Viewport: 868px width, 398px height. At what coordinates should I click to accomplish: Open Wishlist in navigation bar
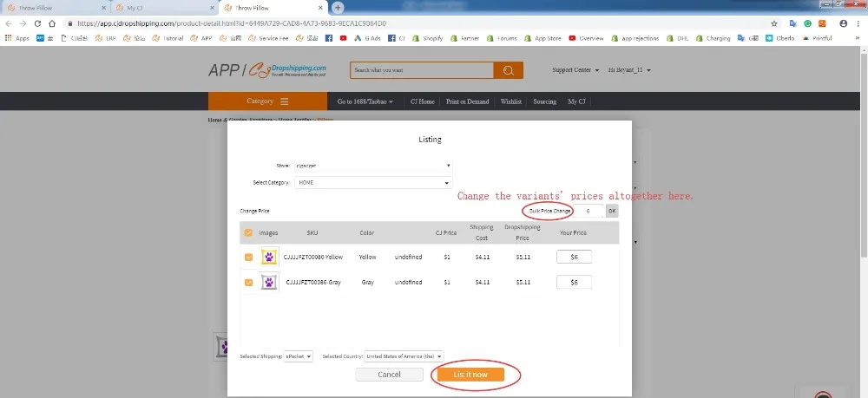511,101
